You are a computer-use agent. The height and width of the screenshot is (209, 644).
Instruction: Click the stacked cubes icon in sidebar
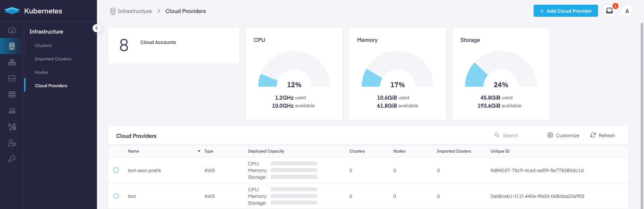click(12, 62)
